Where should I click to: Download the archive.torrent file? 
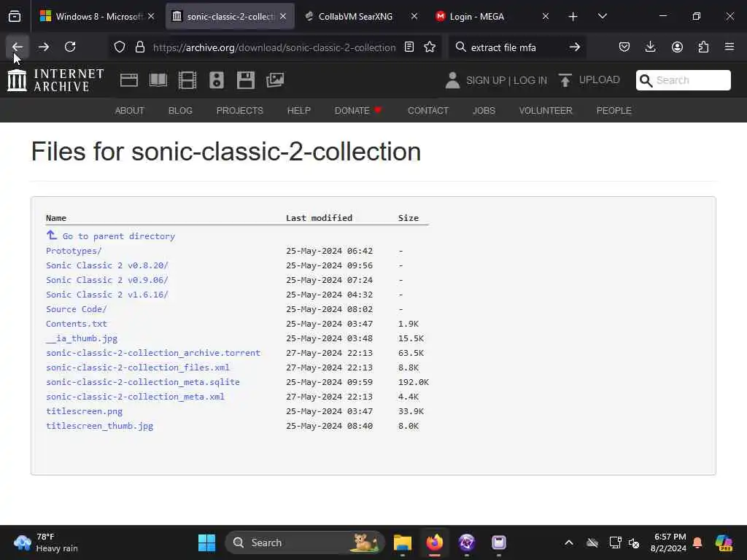(x=153, y=353)
